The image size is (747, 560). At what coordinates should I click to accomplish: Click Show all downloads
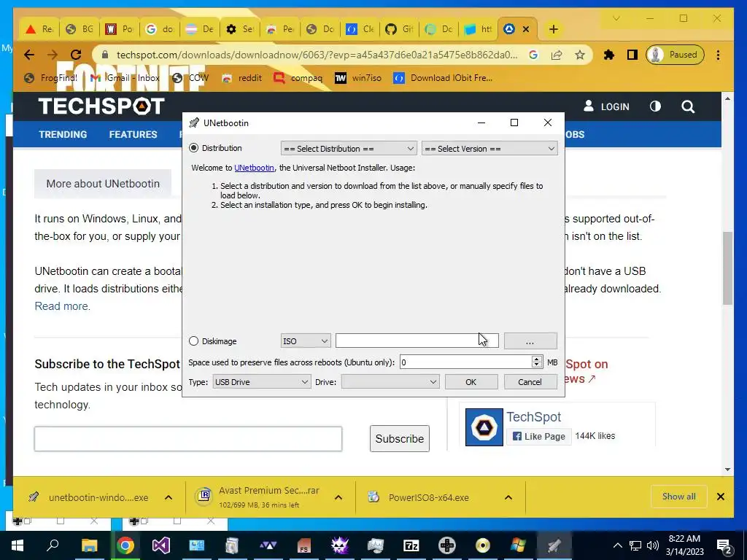click(679, 497)
